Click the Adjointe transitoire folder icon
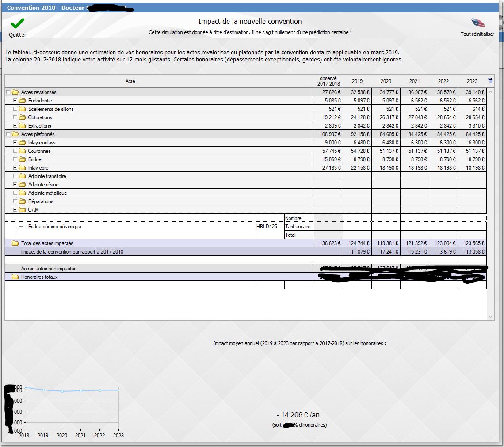 pos(22,176)
